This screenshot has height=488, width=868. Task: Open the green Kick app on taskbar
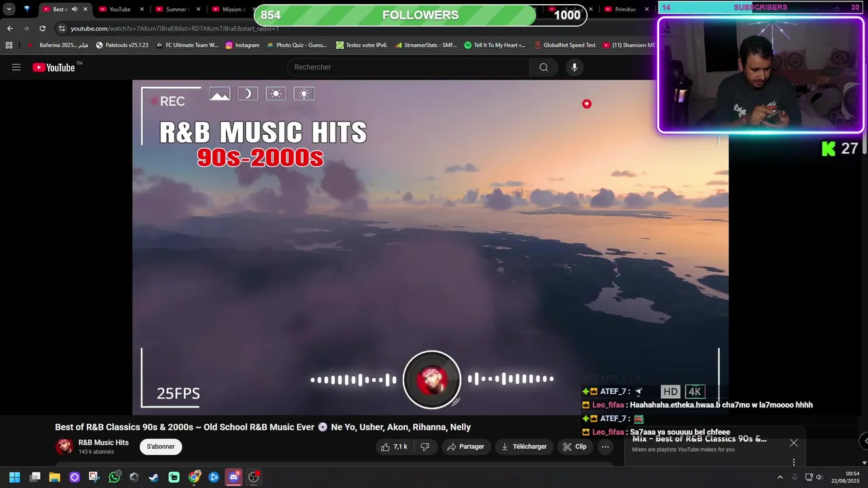pyautogui.click(x=174, y=477)
